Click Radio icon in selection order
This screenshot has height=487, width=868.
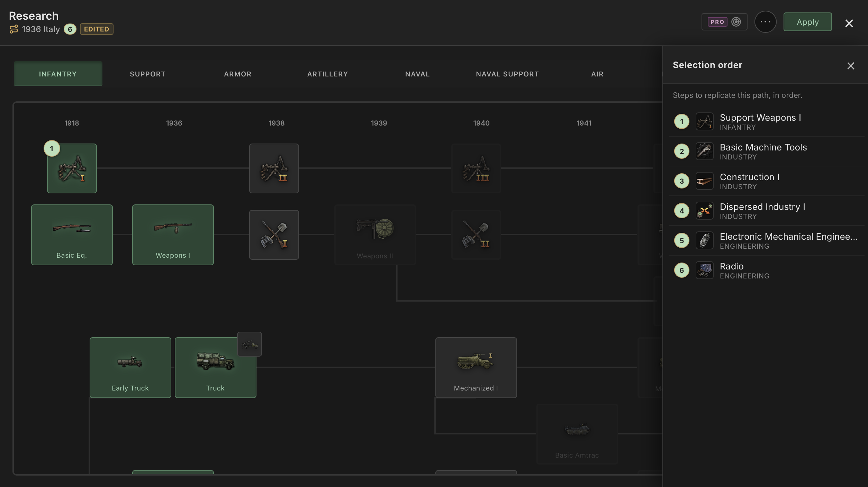705,270
